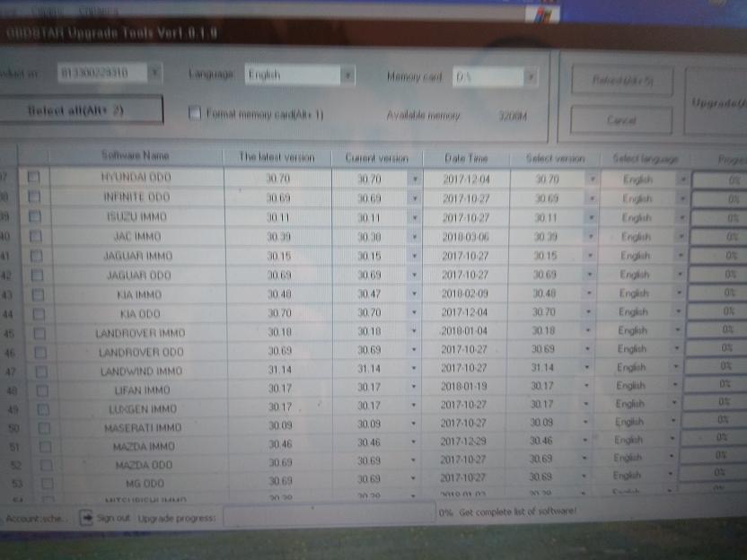
Task: Open Select language dropdown for INFINITE ODO
Action: tap(682, 198)
